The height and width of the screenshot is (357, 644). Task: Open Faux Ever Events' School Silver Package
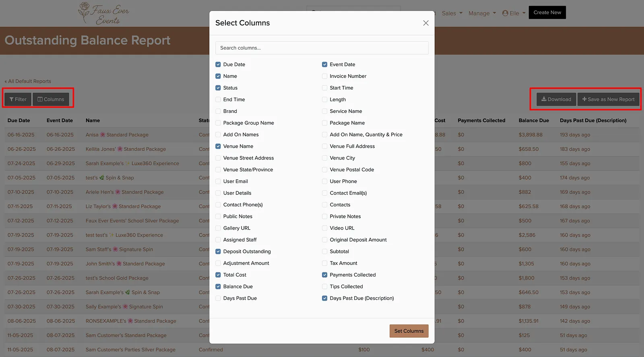coord(132,221)
